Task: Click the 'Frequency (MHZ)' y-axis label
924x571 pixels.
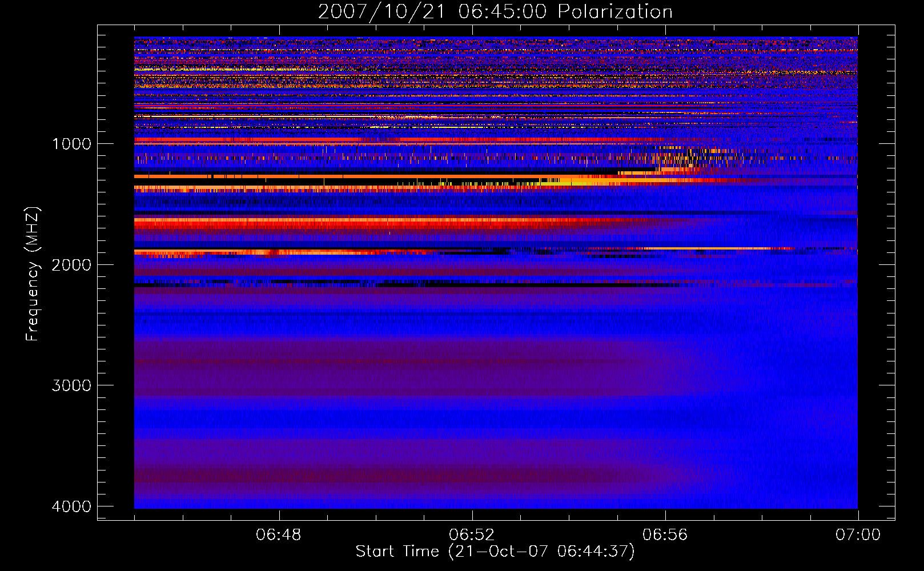Action: tap(33, 274)
